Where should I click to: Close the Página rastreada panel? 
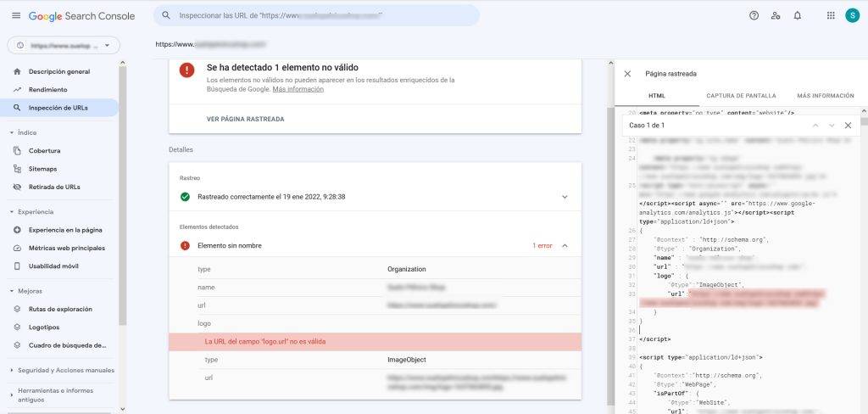[x=627, y=74]
